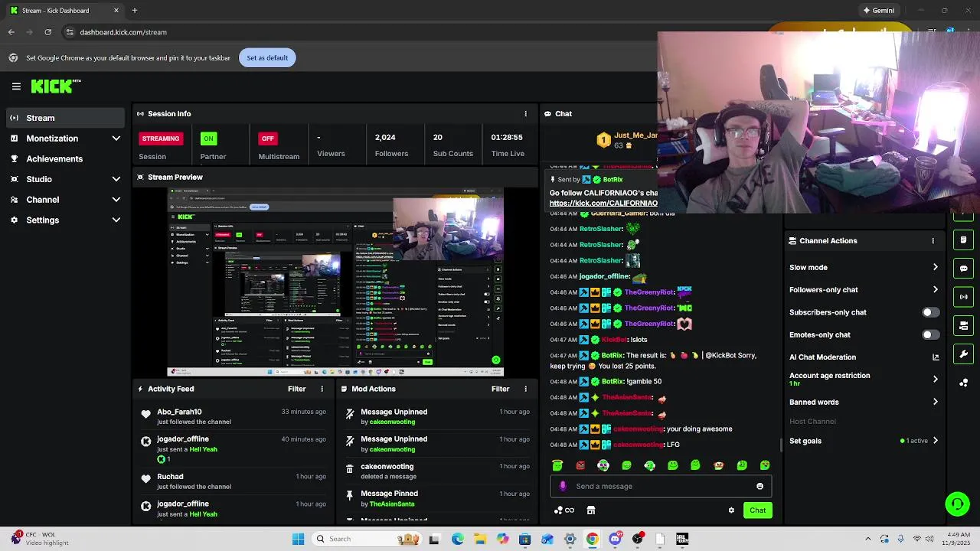Open Followers-only chat options arrow

tap(935, 289)
